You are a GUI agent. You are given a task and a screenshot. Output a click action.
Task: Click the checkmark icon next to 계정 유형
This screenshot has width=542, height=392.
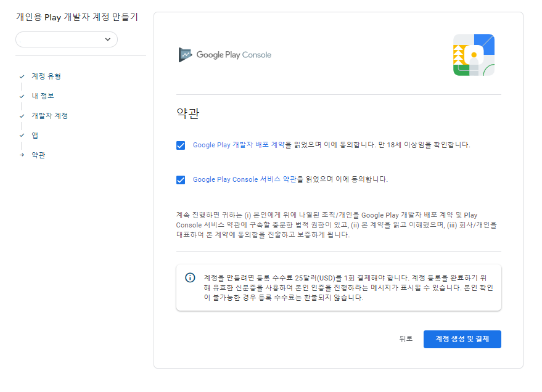[x=22, y=76]
